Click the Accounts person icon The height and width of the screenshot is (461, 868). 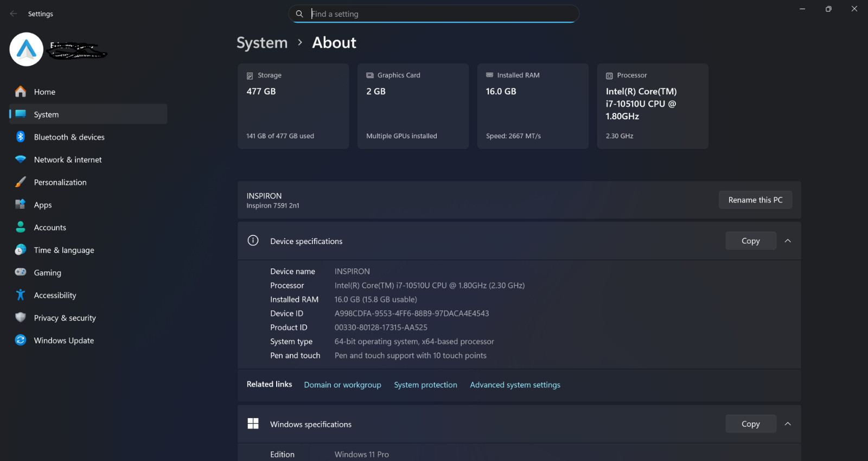(x=21, y=227)
